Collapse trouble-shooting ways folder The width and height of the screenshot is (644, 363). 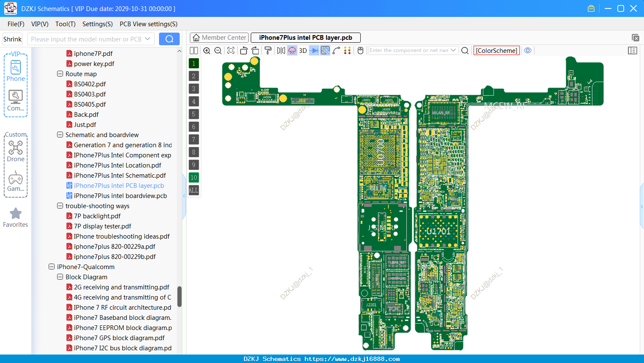pyautogui.click(x=60, y=206)
